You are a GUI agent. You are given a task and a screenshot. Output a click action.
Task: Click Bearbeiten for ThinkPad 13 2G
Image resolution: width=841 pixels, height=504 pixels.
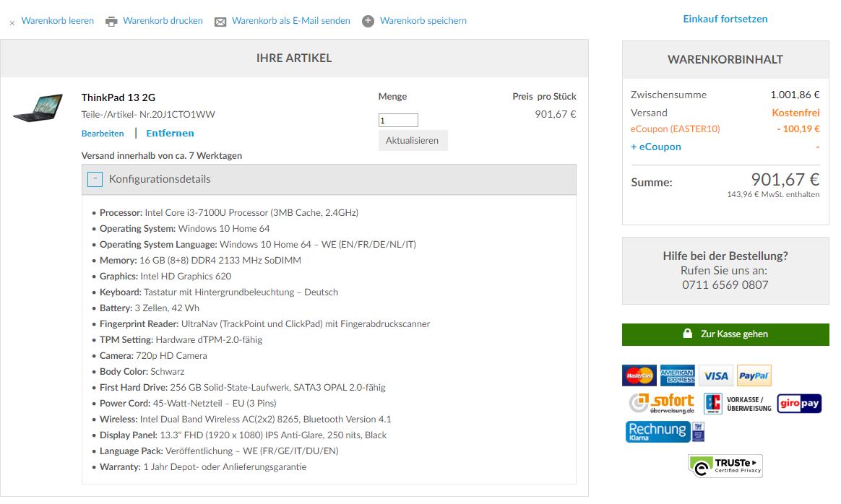tap(103, 133)
